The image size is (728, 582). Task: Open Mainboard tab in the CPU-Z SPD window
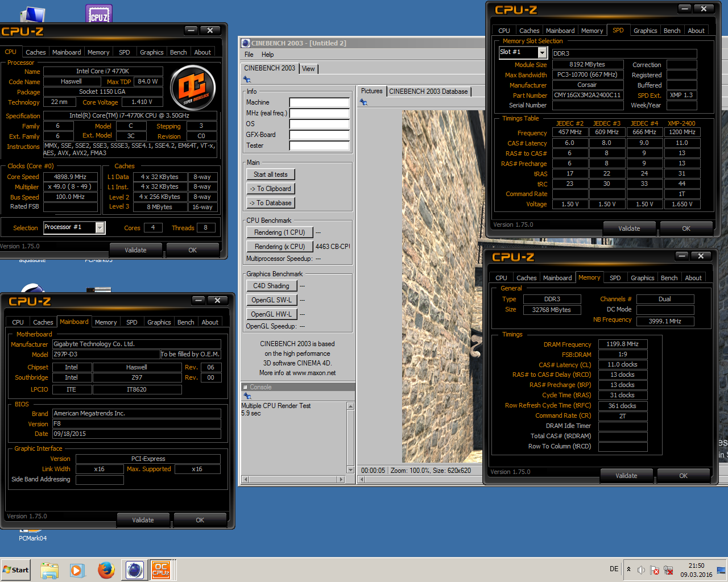(560, 31)
